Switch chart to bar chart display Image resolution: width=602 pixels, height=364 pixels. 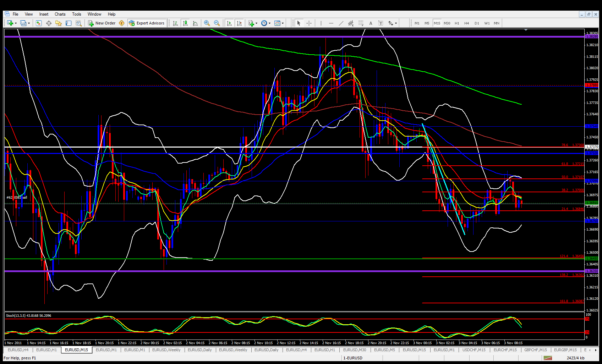(x=175, y=23)
